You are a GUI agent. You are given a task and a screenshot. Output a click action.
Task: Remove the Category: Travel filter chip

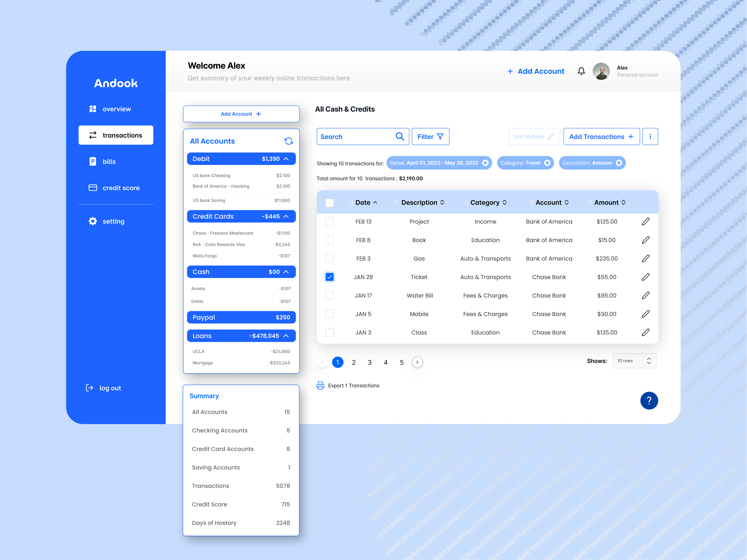(547, 163)
